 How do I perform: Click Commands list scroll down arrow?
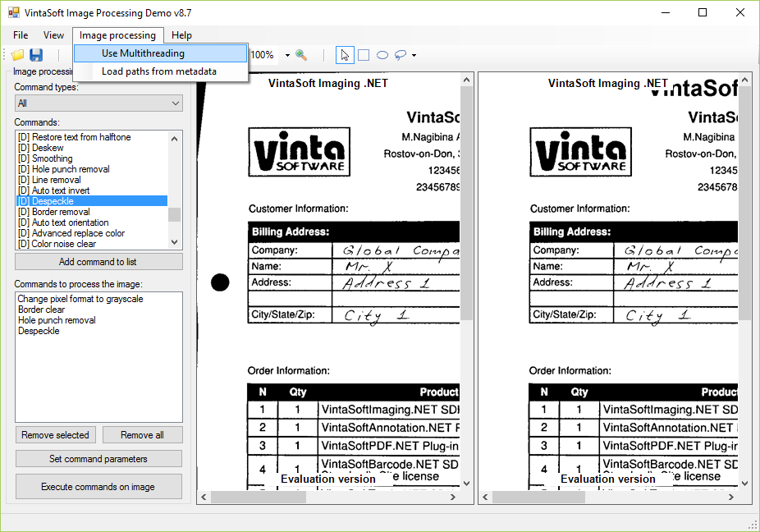coord(175,242)
